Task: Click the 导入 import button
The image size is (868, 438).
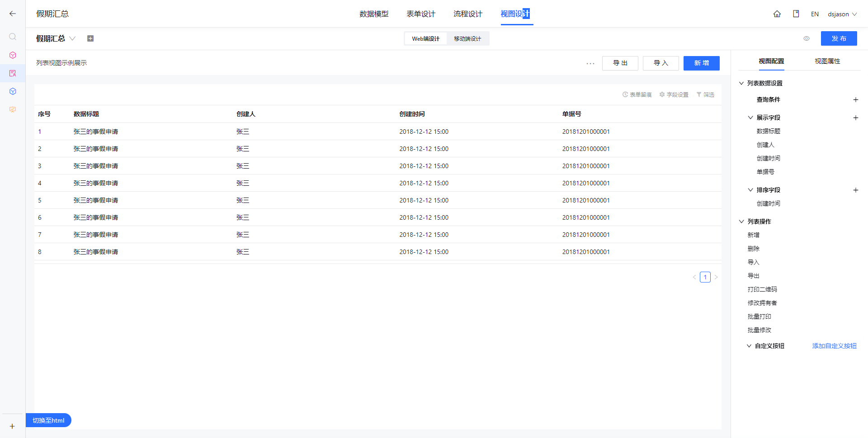Action: 661,63
